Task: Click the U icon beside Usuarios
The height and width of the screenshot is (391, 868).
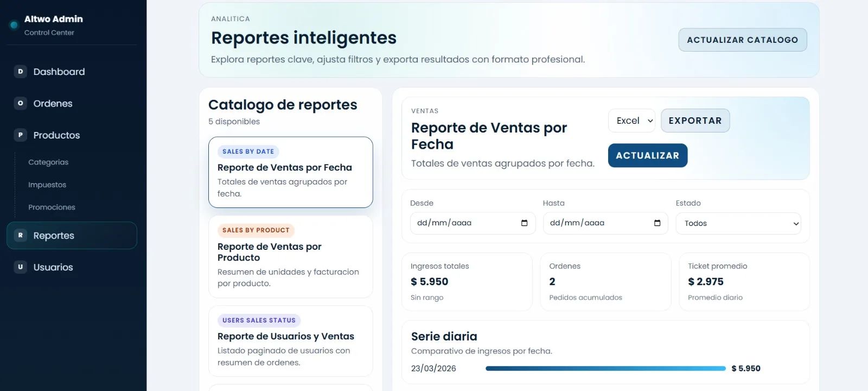Action: 21,267
